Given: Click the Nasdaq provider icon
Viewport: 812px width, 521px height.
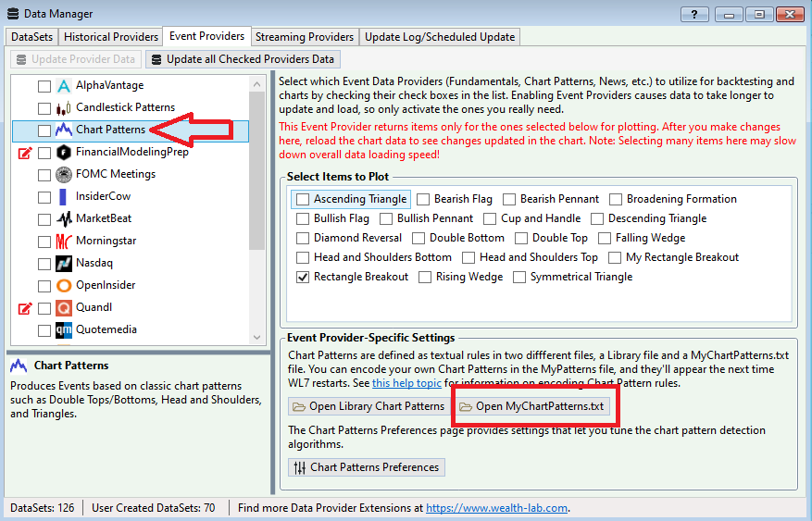Looking at the screenshot, I should point(64,264).
